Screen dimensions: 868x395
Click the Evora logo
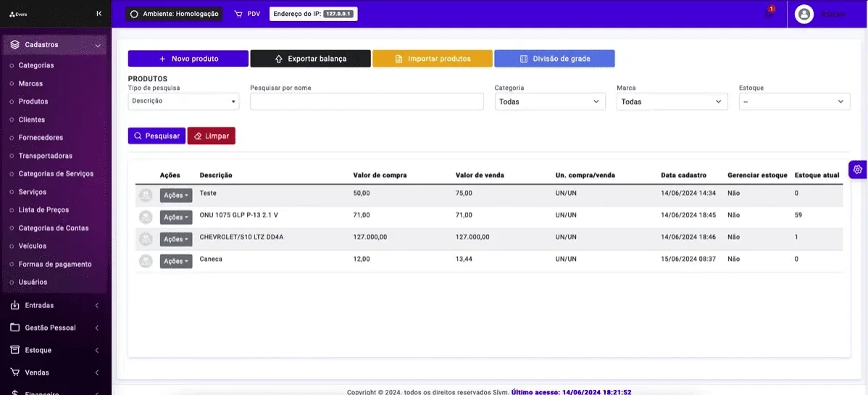point(18,14)
